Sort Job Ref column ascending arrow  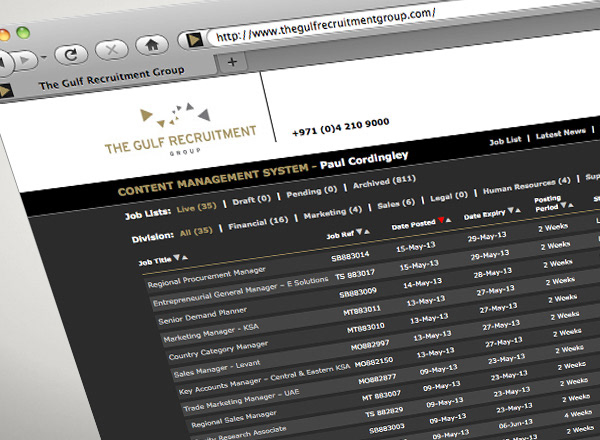(367, 231)
